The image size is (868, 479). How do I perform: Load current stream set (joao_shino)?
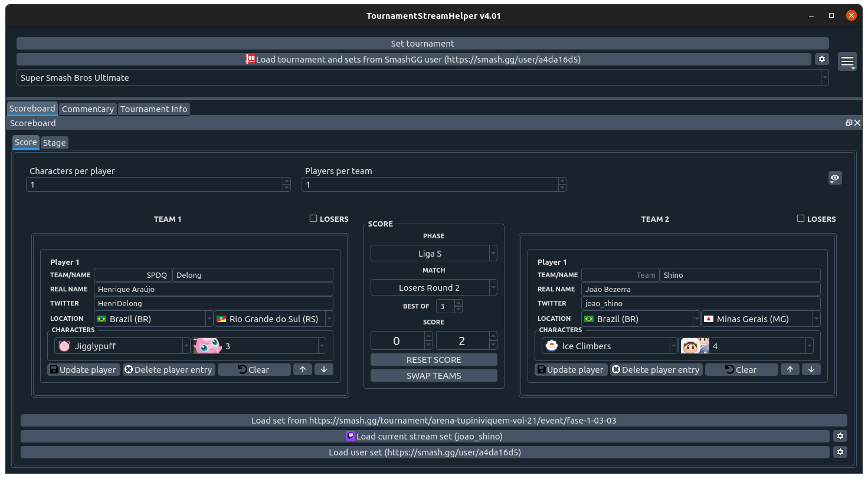point(425,436)
